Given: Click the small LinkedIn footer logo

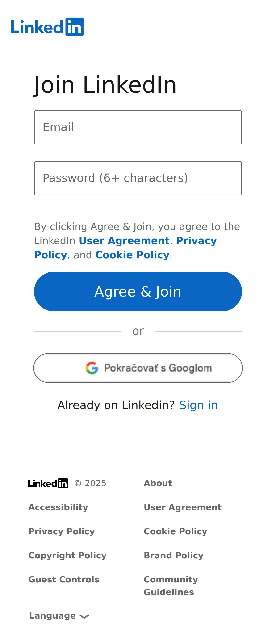Looking at the screenshot, I should [48, 483].
